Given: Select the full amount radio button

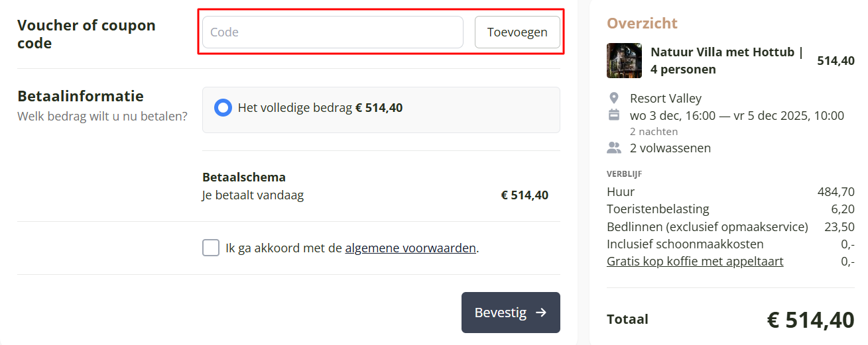Looking at the screenshot, I should coord(223,108).
